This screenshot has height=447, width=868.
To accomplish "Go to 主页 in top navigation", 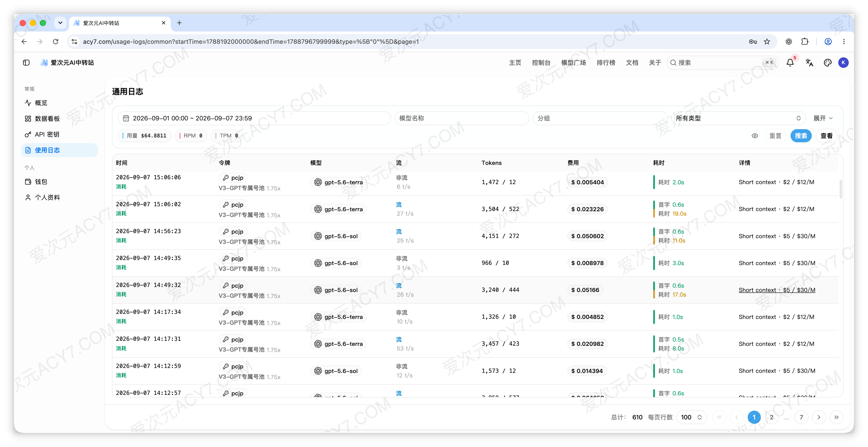I will [515, 63].
